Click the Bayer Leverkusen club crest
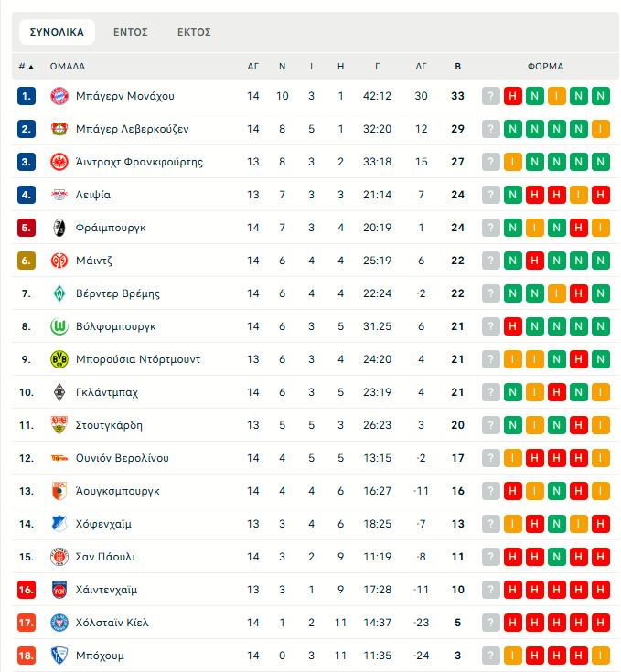 [x=59, y=129]
